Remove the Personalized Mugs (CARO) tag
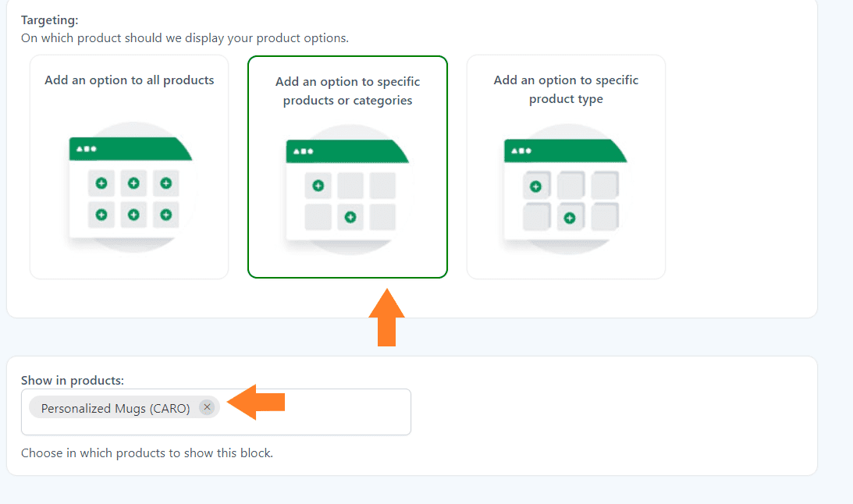This screenshot has width=853, height=504. coord(207,407)
